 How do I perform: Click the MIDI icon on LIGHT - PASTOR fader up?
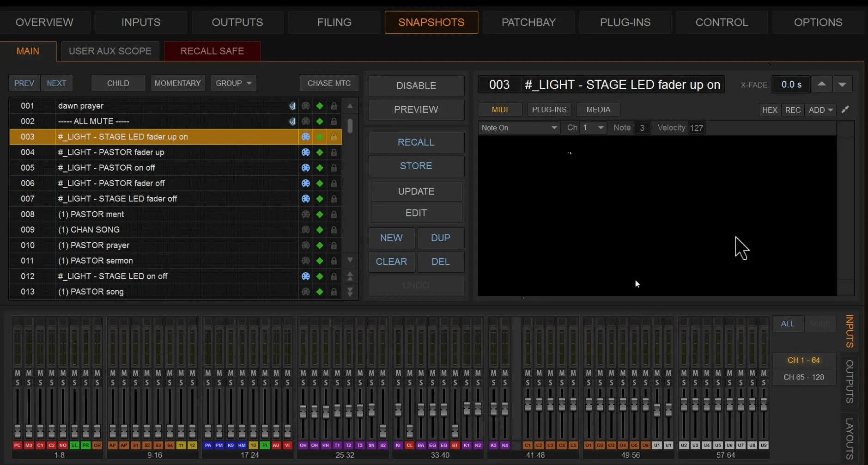[306, 153]
